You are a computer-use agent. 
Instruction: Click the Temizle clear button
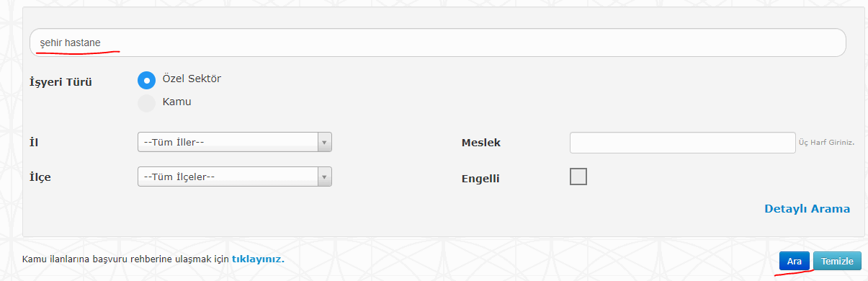pyautogui.click(x=837, y=261)
